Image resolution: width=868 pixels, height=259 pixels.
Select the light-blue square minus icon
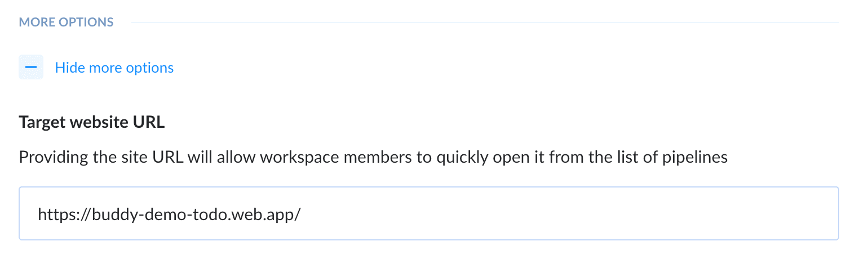31,68
